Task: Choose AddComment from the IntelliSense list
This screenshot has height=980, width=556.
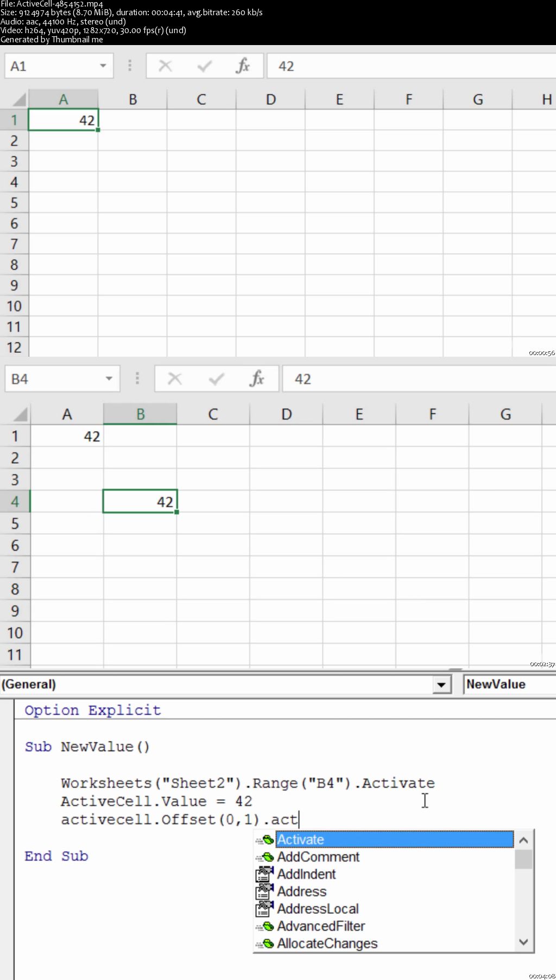Action: pyautogui.click(x=318, y=857)
